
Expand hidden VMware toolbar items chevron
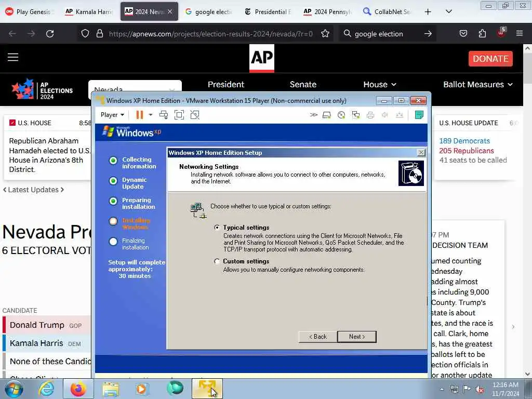click(313, 115)
